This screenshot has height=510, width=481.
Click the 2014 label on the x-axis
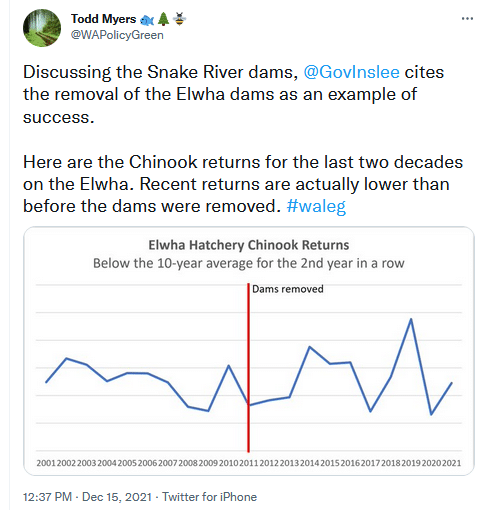pyautogui.click(x=309, y=463)
